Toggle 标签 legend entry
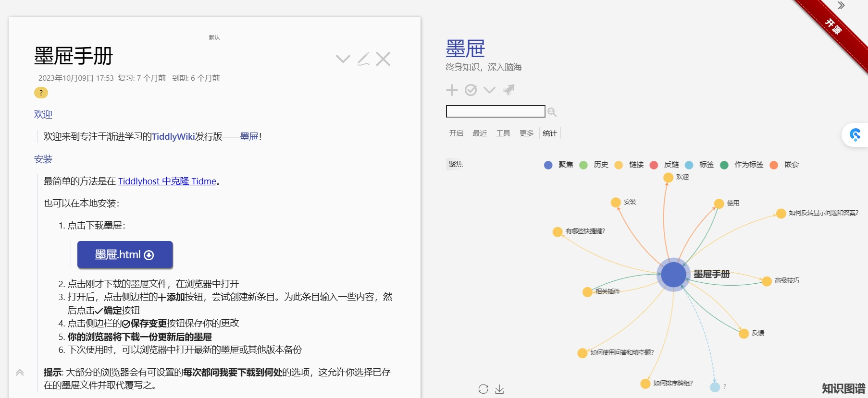 click(x=699, y=165)
